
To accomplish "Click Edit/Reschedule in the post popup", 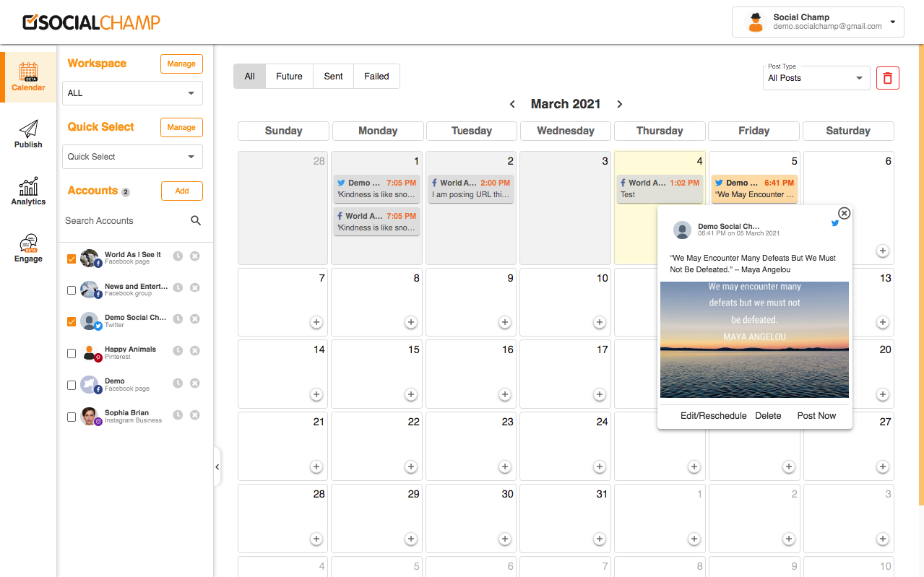I will pyautogui.click(x=713, y=416).
